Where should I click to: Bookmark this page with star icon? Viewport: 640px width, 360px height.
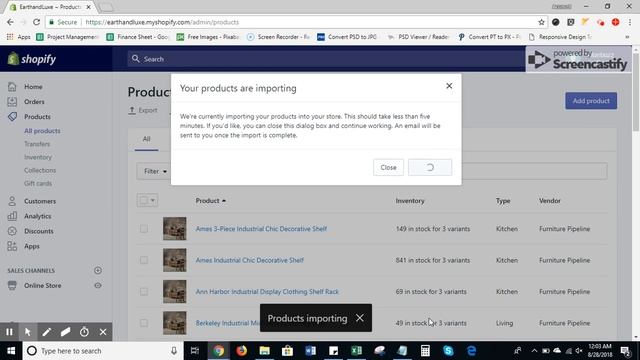pyautogui.click(x=541, y=22)
